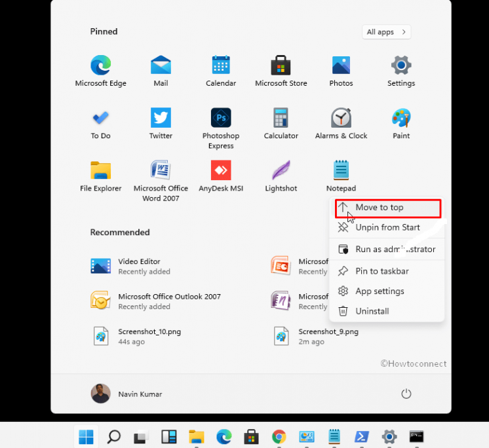Open Task View on taskbar
The height and width of the screenshot is (448, 489).
click(141, 436)
